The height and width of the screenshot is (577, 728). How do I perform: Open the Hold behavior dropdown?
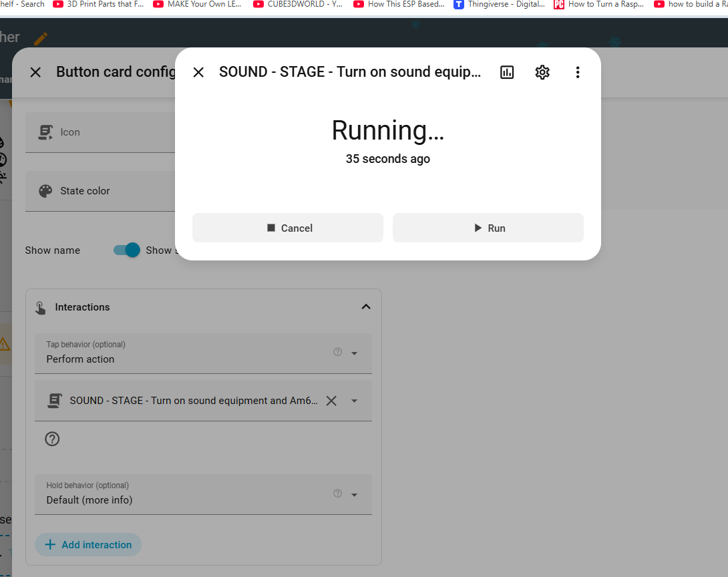point(203,494)
